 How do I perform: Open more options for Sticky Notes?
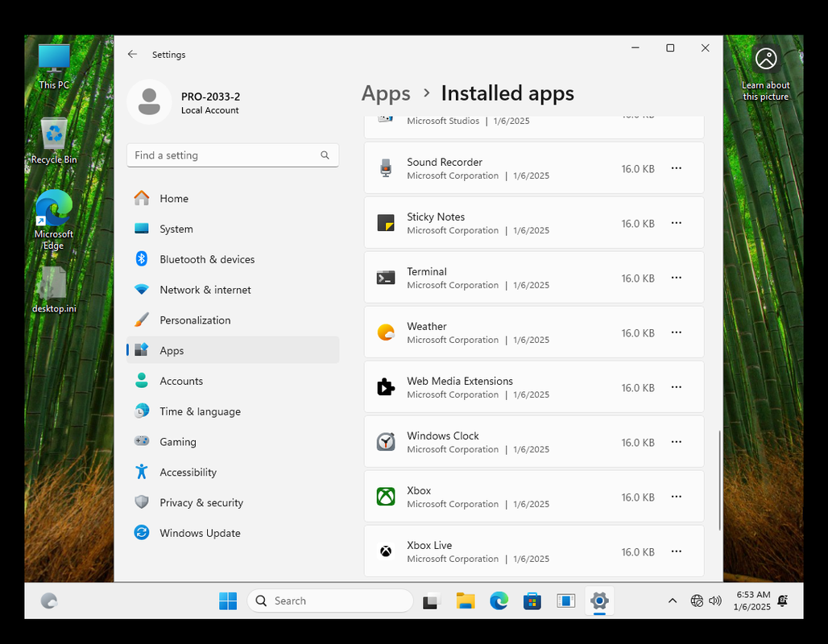[x=677, y=223]
